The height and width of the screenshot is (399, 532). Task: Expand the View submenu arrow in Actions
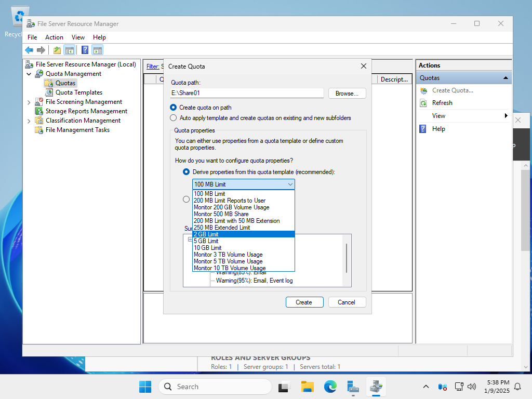tap(506, 116)
